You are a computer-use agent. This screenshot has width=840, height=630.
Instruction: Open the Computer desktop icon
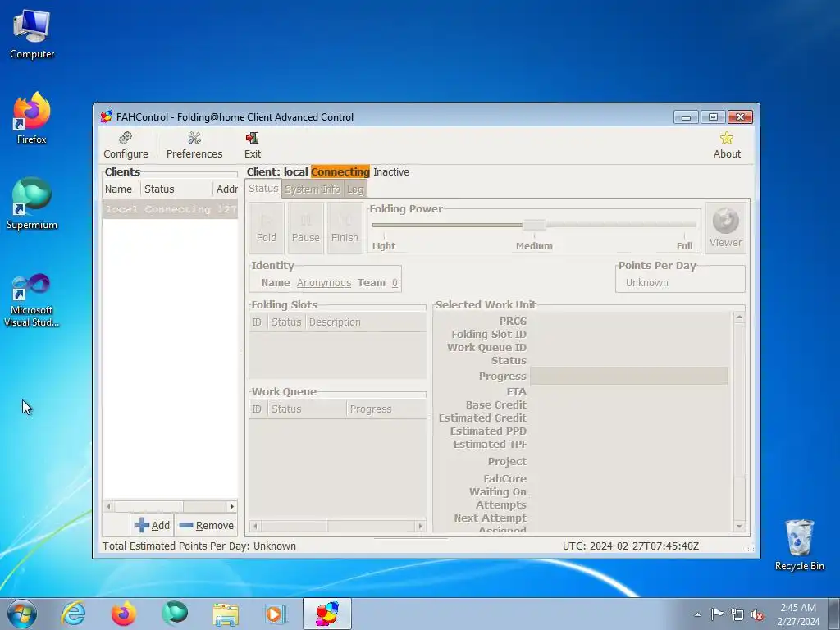[x=32, y=34]
